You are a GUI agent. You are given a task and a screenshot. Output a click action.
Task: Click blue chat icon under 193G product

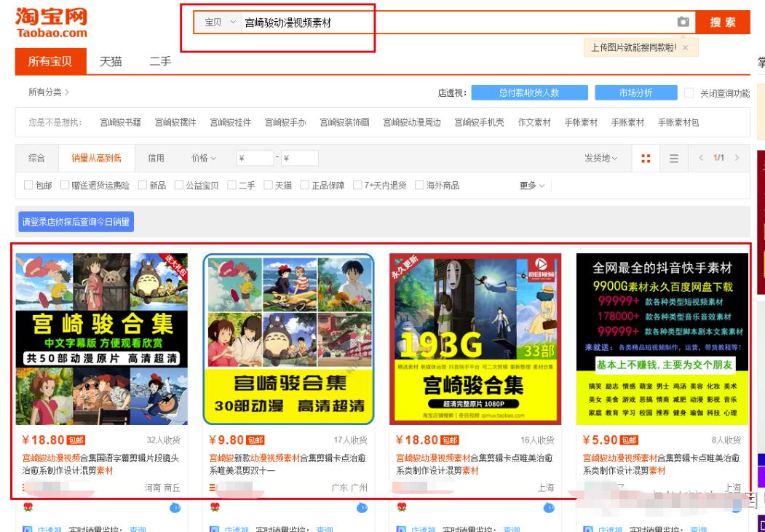pyautogui.click(x=549, y=507)
